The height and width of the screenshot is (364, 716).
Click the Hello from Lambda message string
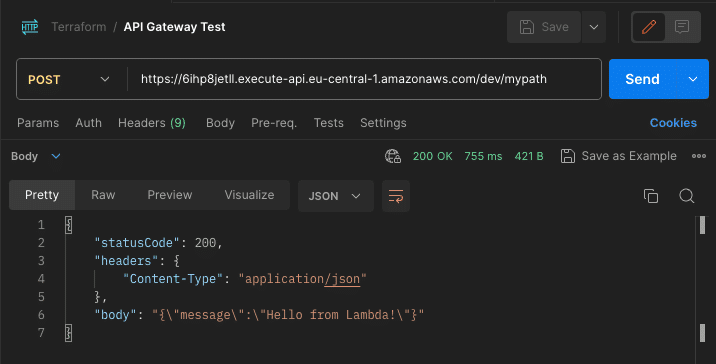click(x=288, y=315)
